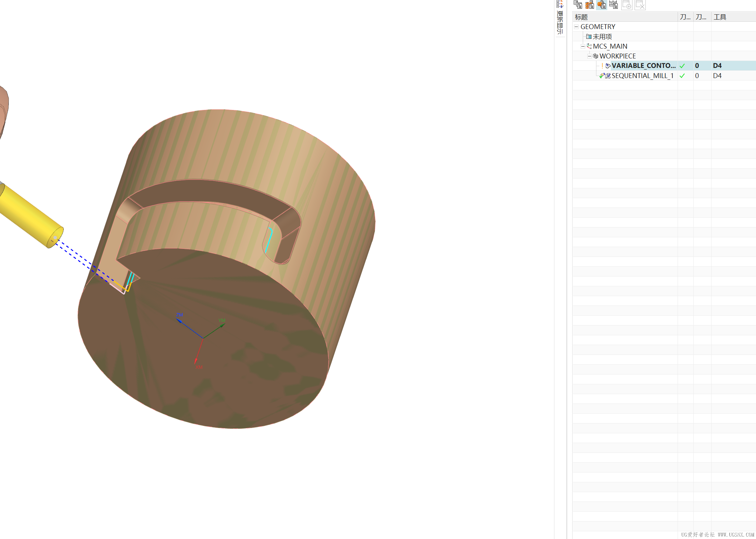Click the GEOMETRY root label
Viewport: 756px width, 539px height.
point(598,27)
